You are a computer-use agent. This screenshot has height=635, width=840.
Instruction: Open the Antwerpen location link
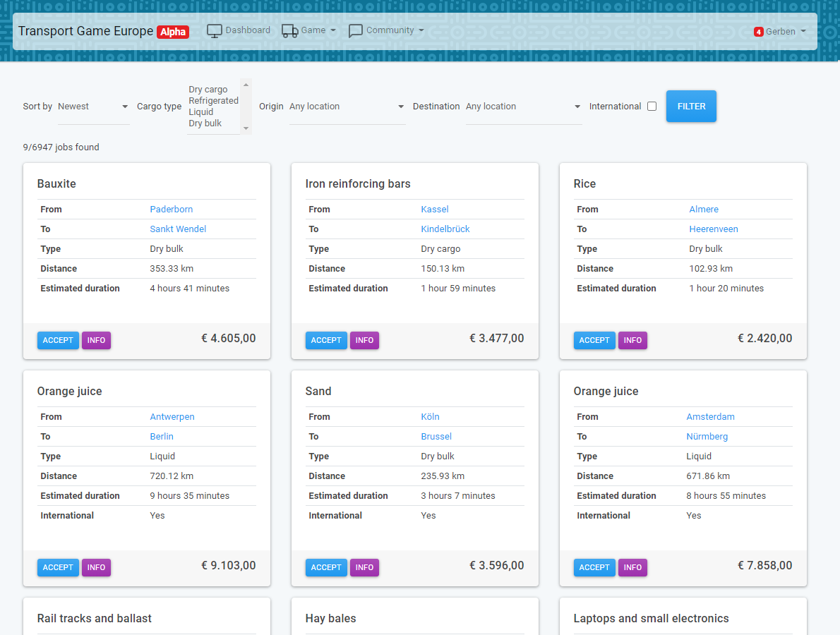click(x=172, y=416)
